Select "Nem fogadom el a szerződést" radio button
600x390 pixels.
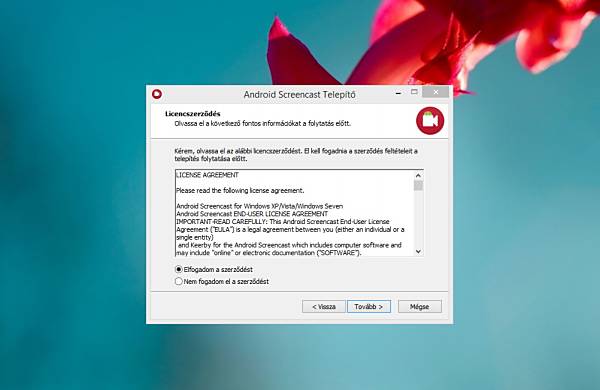click(178, 281)
